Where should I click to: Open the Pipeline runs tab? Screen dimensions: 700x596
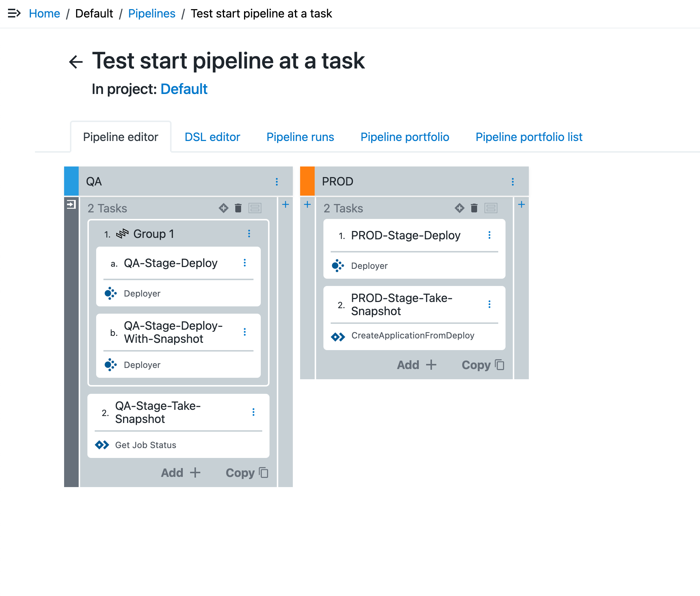pyautogui.click(x=300, y=137)
